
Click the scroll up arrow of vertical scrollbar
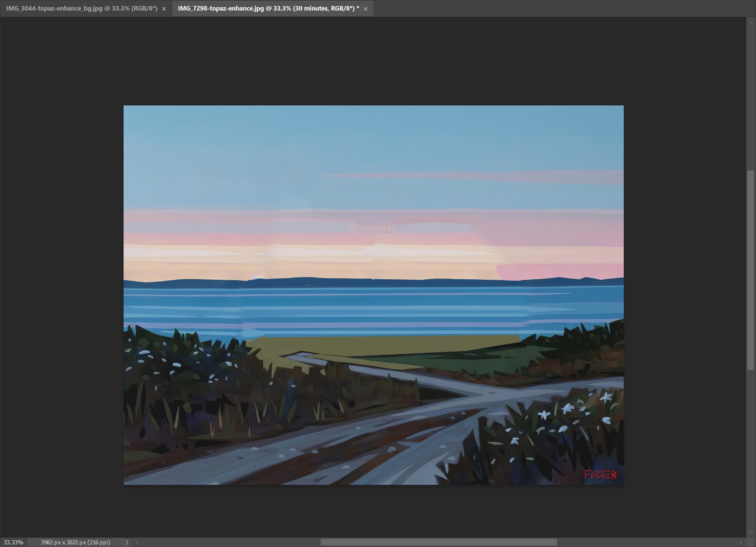pos(750,23)
